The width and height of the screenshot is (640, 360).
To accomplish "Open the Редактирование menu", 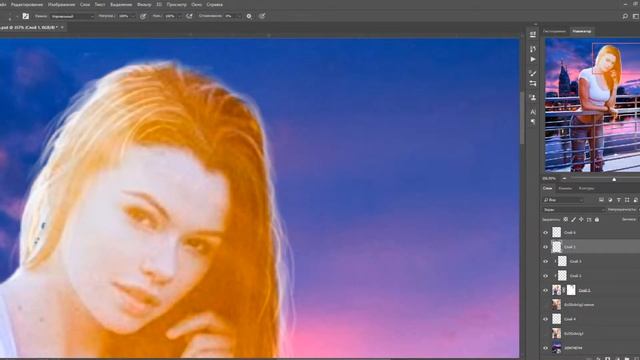I will 27,4.
